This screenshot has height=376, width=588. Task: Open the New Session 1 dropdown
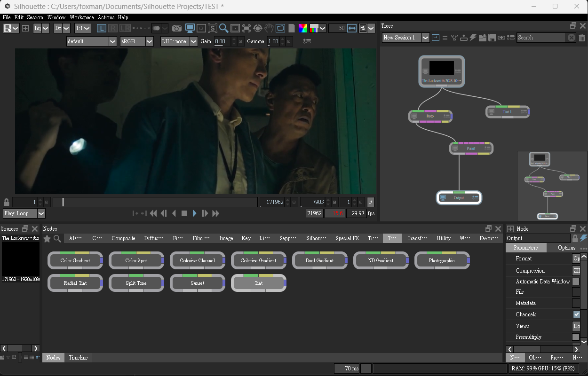click(405, 38)
